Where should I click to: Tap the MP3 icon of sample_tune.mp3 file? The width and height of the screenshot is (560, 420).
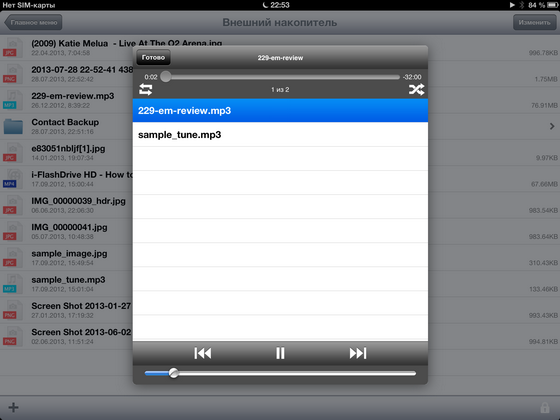[11, 284]
